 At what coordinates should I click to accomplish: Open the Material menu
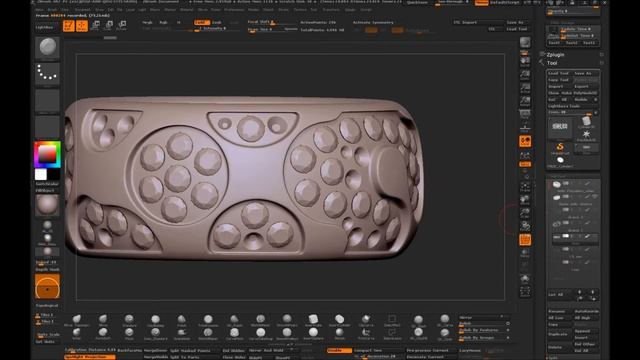[187, 9]
